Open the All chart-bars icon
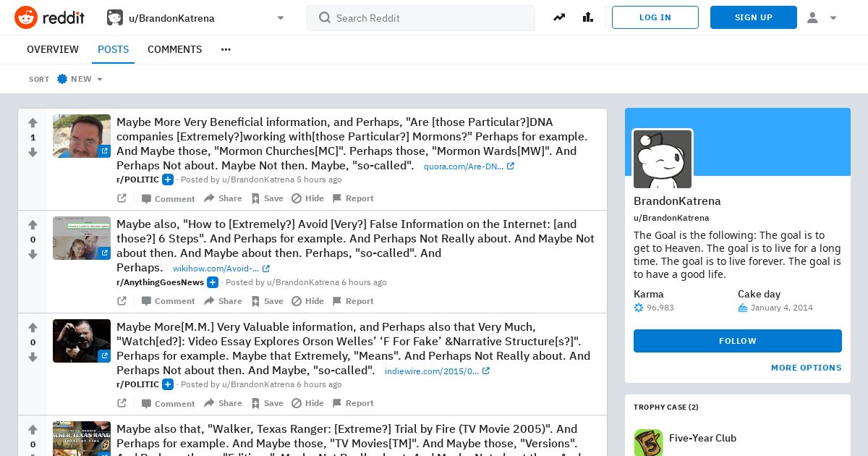Viewport: 868px width, 456px height. point(588,17)
